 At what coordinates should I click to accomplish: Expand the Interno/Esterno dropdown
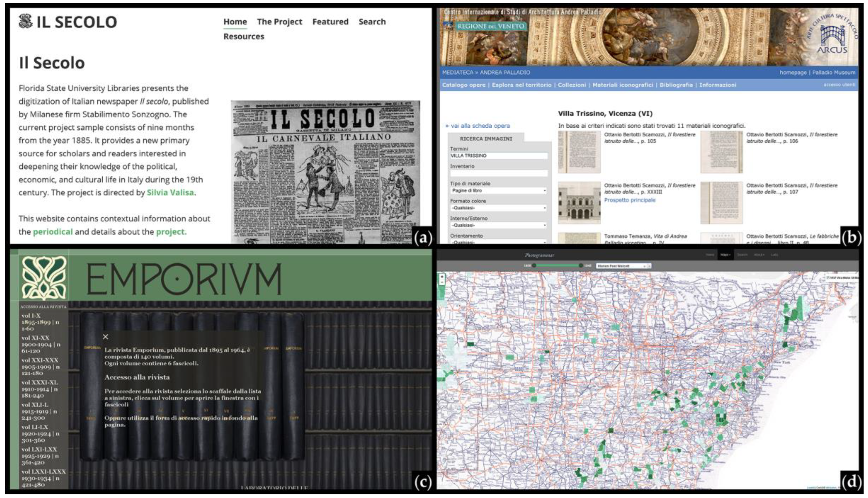click(x=498, y=225)
